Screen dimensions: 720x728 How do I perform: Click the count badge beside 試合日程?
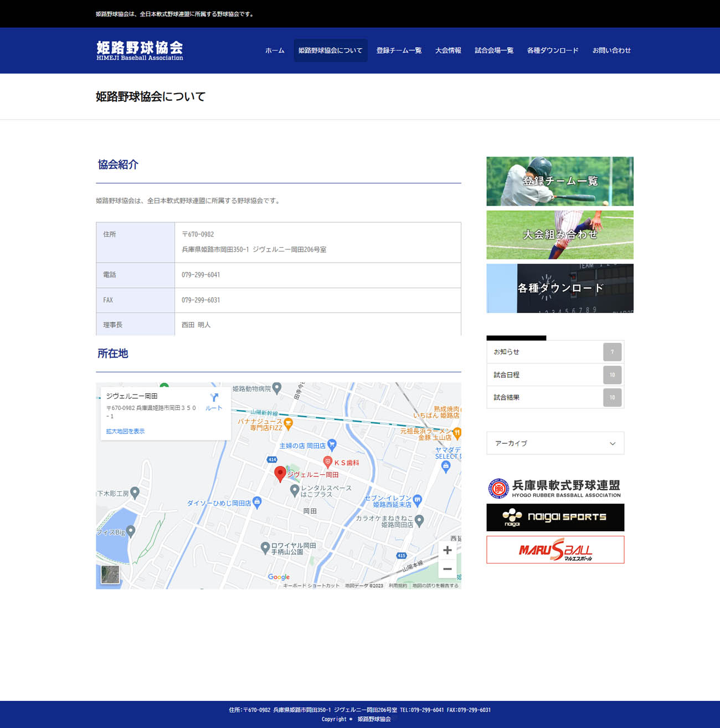[612, 375]
